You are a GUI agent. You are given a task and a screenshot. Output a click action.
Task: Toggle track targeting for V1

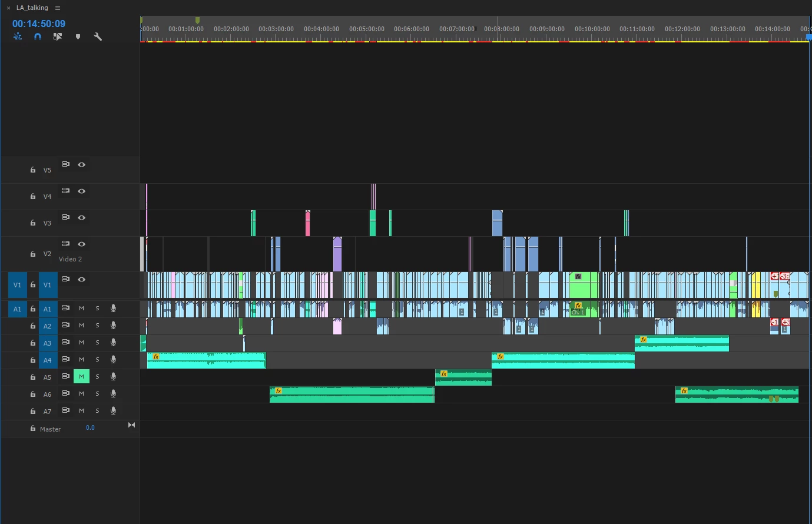(48, 285)
